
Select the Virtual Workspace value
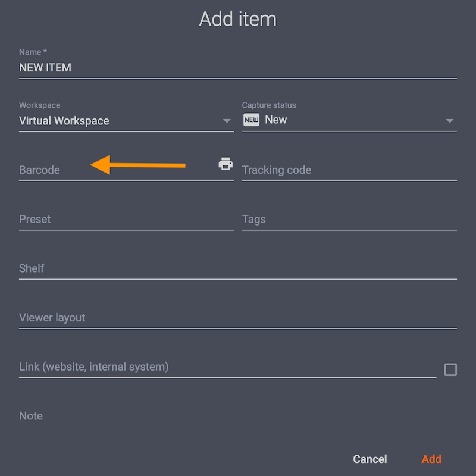[x=64, y=121]
